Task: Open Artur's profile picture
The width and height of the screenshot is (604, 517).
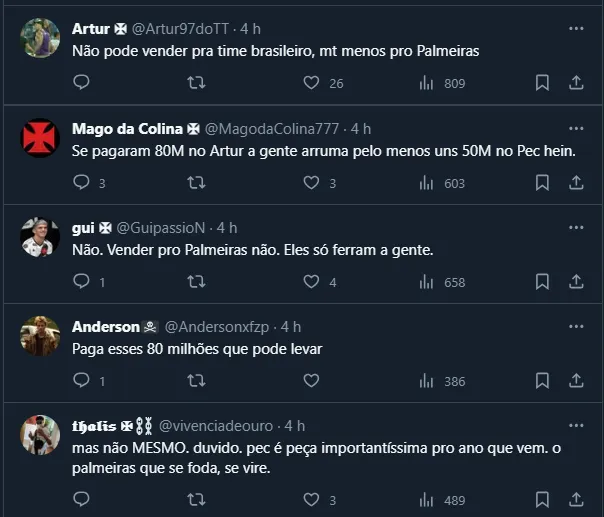Action: point(41,38)
